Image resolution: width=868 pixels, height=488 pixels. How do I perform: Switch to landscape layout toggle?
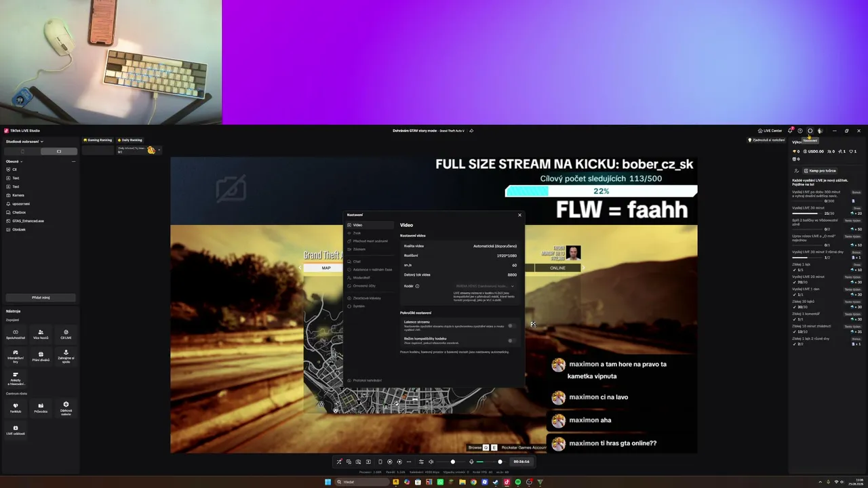tap(59, 151)
